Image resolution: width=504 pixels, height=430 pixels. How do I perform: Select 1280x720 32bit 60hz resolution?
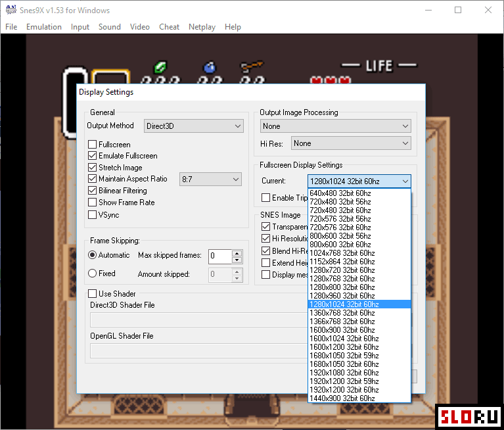(359, 270)
